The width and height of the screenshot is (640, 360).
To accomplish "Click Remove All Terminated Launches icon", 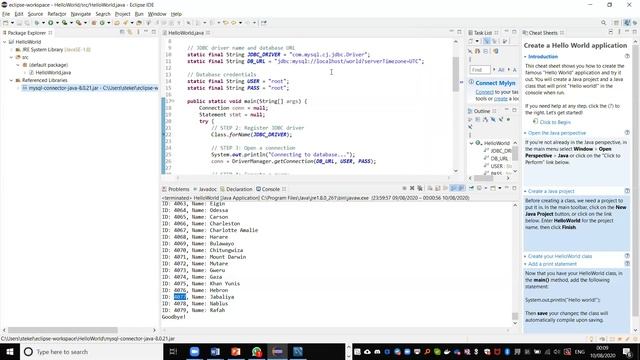I will point(420,188).
